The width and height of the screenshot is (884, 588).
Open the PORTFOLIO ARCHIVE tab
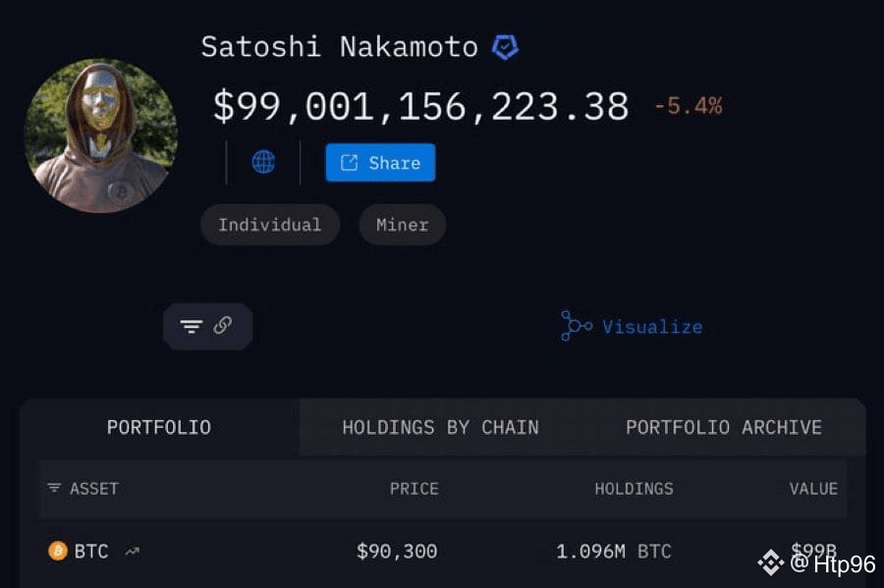click(724, 427)
